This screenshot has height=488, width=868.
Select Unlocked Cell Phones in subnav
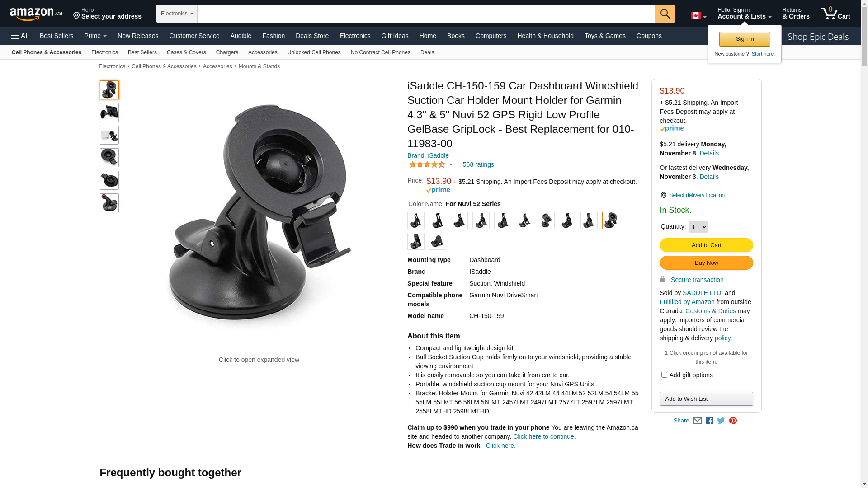tap(314, 52)
